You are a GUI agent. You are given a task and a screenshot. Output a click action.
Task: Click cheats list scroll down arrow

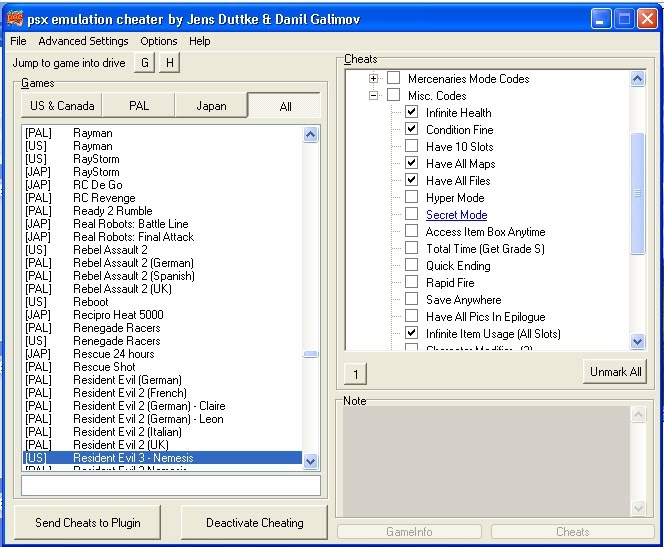pyautogui.click(x=637, y=341)
